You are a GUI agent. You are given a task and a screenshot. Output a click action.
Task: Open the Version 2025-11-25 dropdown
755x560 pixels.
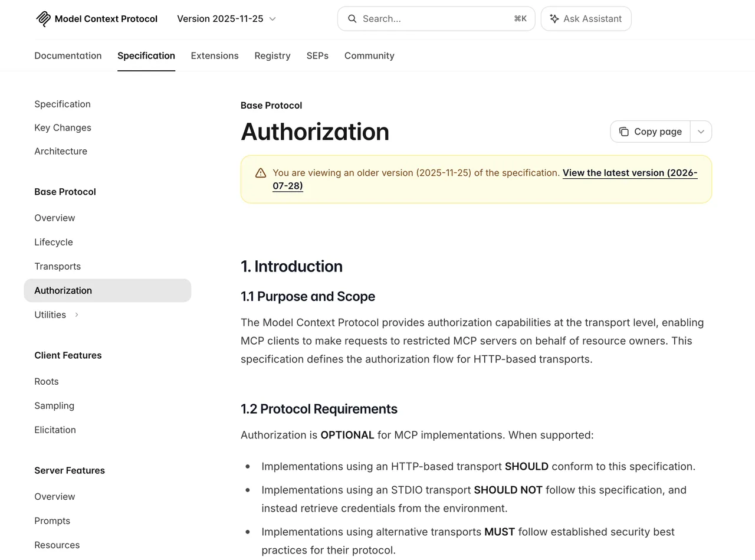coord(226,19)
